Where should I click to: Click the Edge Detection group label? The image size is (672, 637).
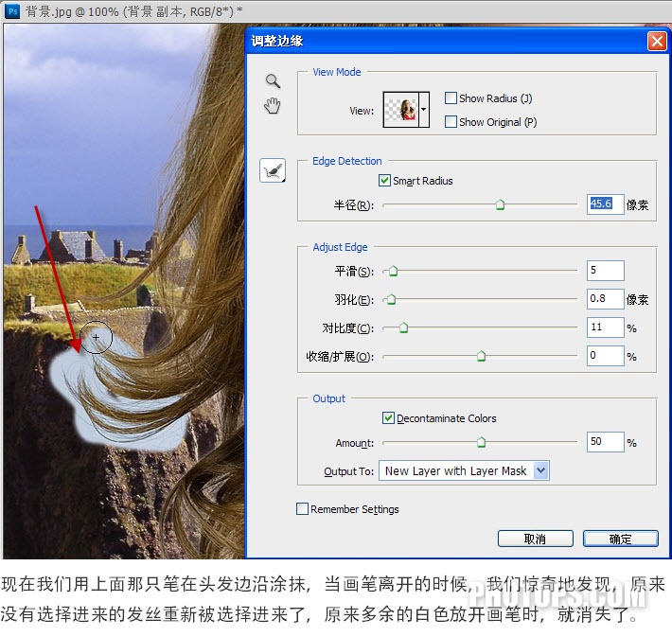tap(346, 161)
